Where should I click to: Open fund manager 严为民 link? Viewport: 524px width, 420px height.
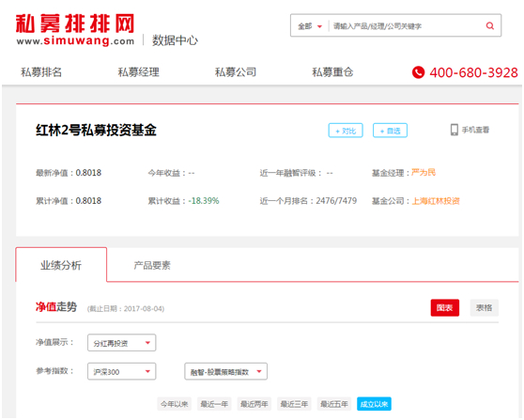pyautogui.click(x=424, y=173)
